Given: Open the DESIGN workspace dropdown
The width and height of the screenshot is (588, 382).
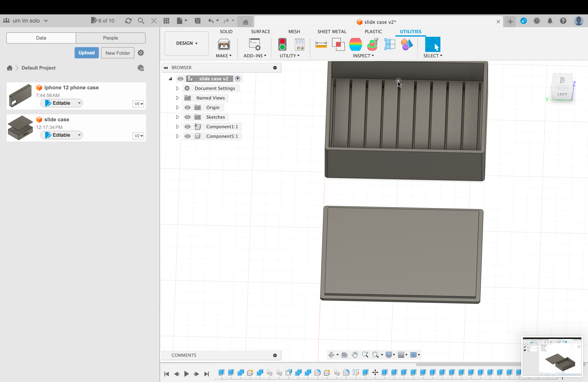Looking at the screenshot, I should click(x=187, y=43).
